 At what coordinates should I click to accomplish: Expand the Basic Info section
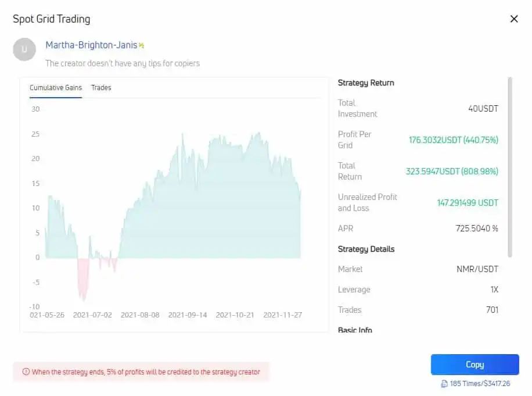[354, 329]
